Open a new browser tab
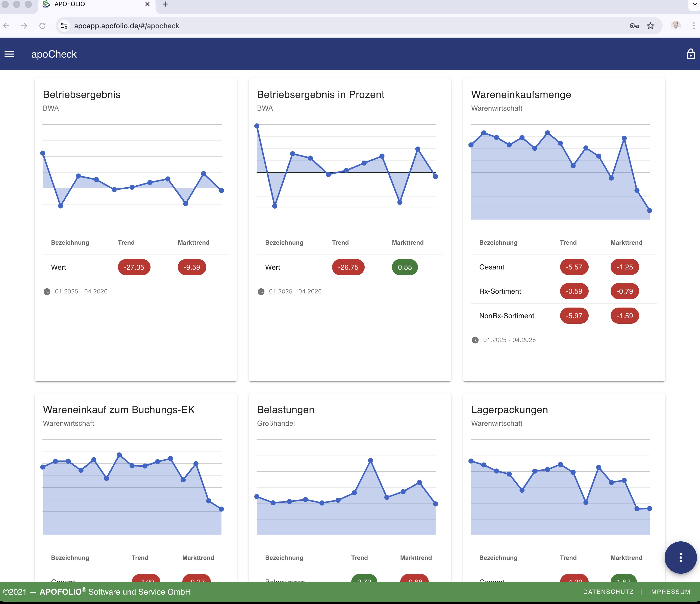Image resolution: width=700 pixels, height=604 pixels. 166,4
